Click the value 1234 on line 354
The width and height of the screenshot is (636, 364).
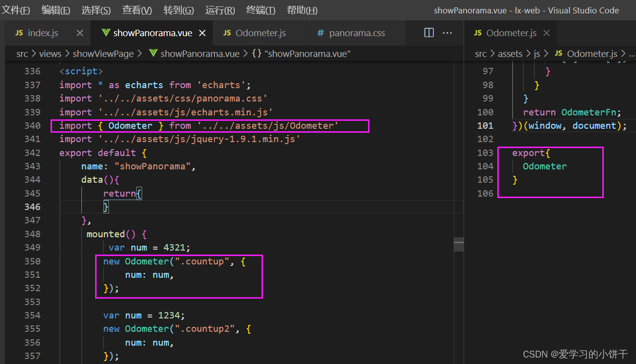tap(169, 315)
